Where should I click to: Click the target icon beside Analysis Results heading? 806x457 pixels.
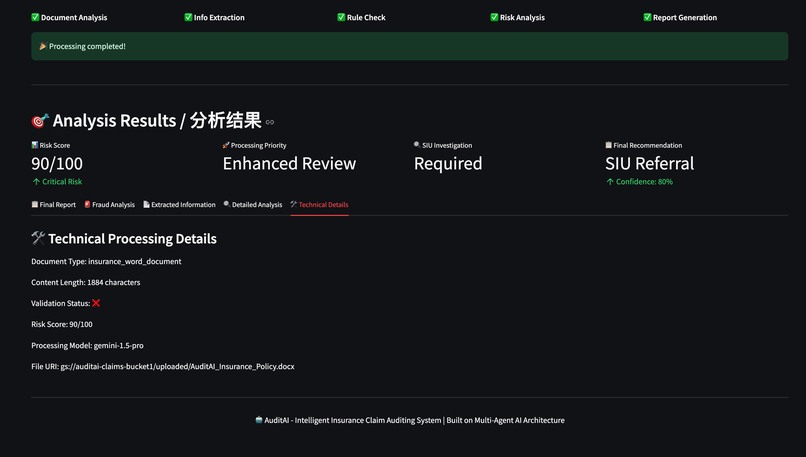tap(40, 121)
